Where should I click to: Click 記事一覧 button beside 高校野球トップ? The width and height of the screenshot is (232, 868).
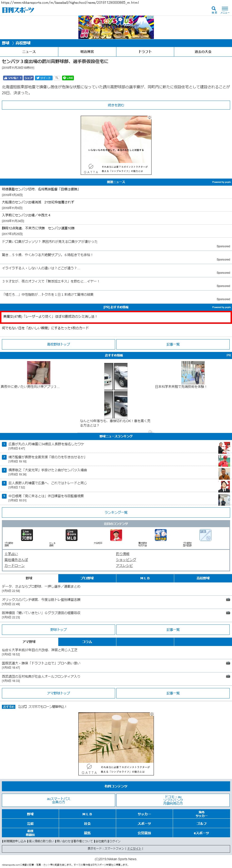pyautogui.click(x=173, y=344)
